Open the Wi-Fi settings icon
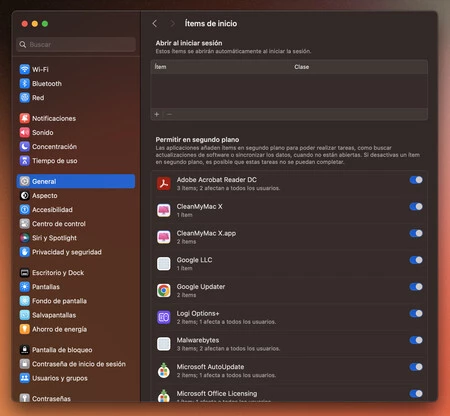 [x=24, y=69]
